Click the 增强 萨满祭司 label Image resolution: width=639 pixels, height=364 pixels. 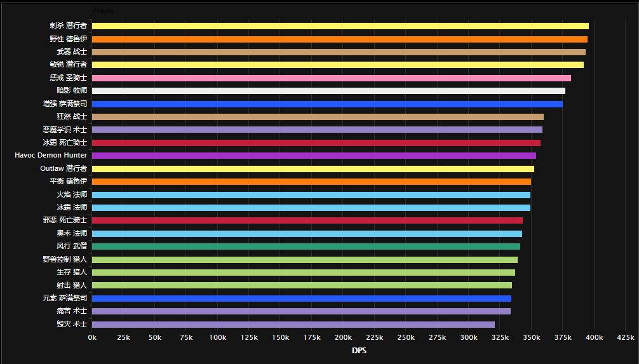coord(65,104)
